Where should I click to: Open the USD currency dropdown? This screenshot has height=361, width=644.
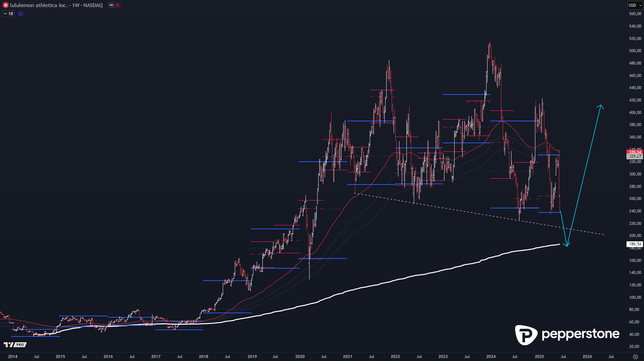(635, 5)
